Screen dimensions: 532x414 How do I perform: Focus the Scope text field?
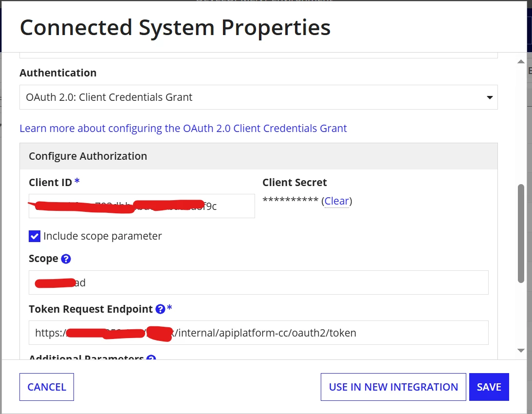pos(258,282)
